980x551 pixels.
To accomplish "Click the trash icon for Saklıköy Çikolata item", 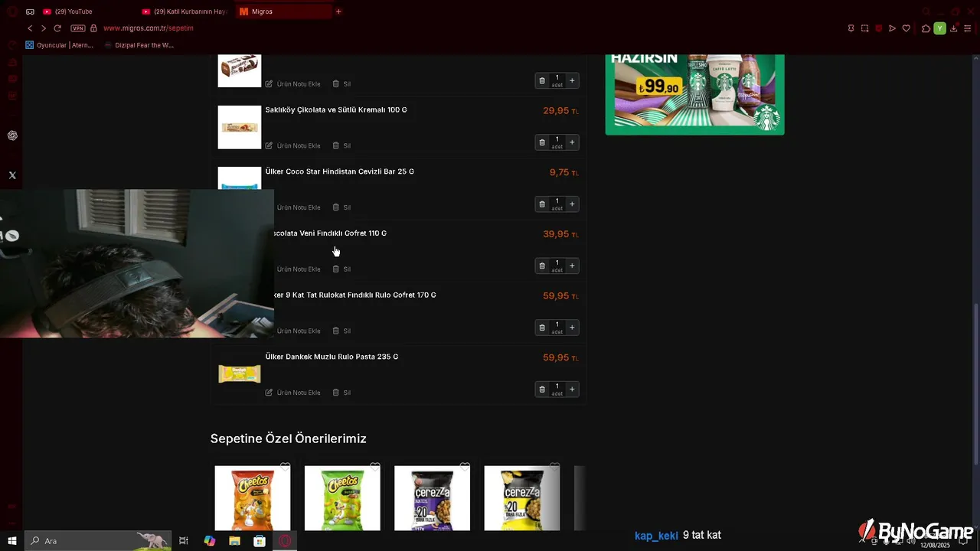I will pos(542,142).
